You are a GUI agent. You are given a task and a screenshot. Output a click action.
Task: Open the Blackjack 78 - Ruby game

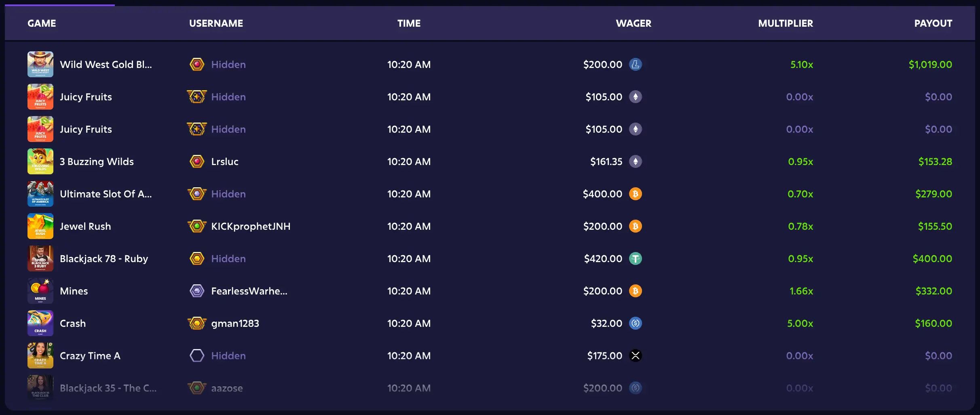tap(104, 258)
